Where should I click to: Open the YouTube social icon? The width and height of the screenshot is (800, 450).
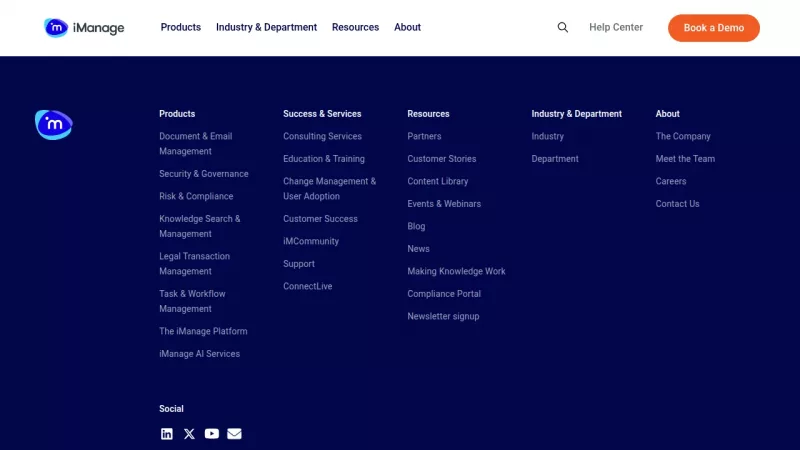[212, 434]
